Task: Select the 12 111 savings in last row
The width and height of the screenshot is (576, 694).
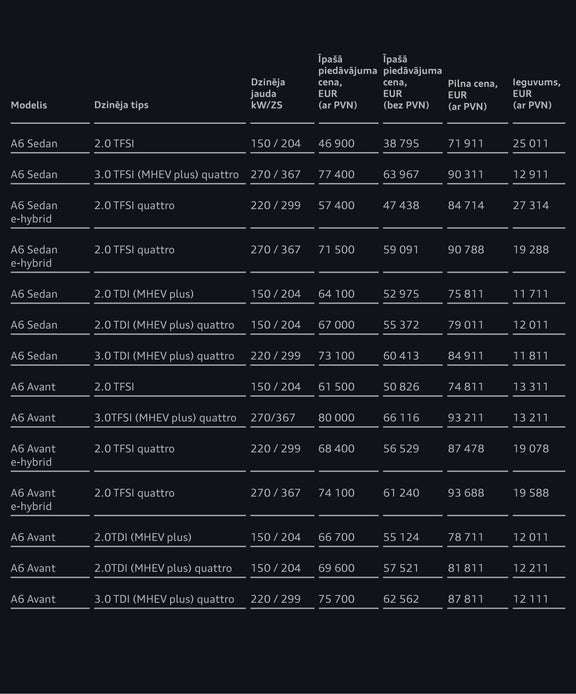Action: click(530, 599)
